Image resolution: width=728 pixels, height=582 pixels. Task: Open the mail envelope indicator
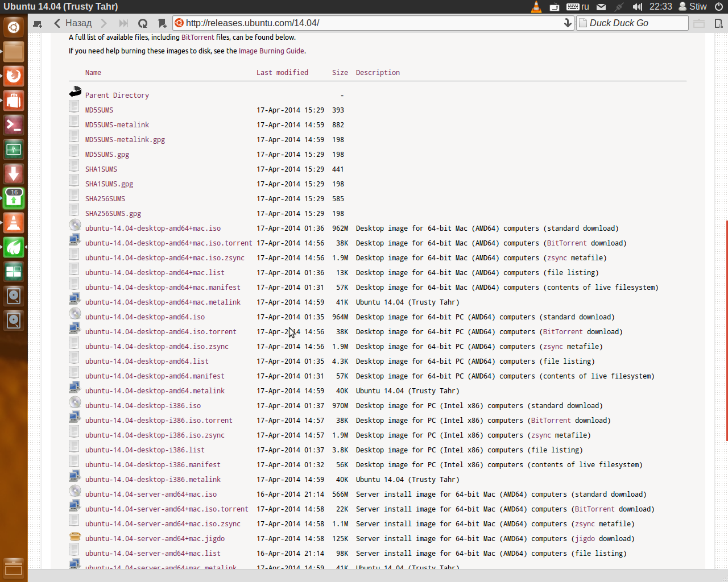(601, 7)
